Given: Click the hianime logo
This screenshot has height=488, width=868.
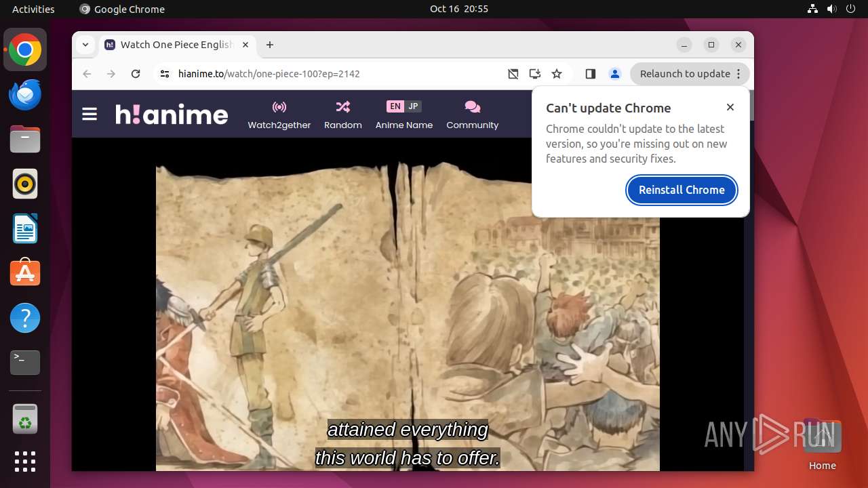Looking at the screenshot, I should (172, 114).
